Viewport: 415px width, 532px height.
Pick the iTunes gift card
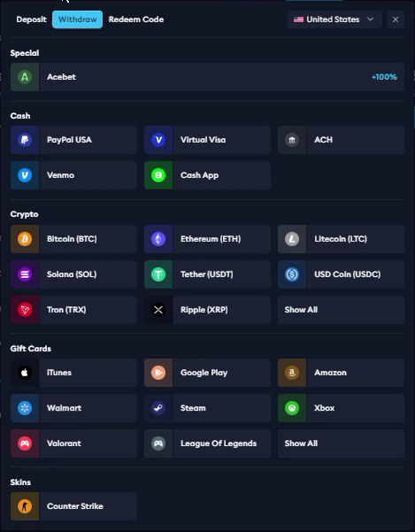click(x=73, y=373)
